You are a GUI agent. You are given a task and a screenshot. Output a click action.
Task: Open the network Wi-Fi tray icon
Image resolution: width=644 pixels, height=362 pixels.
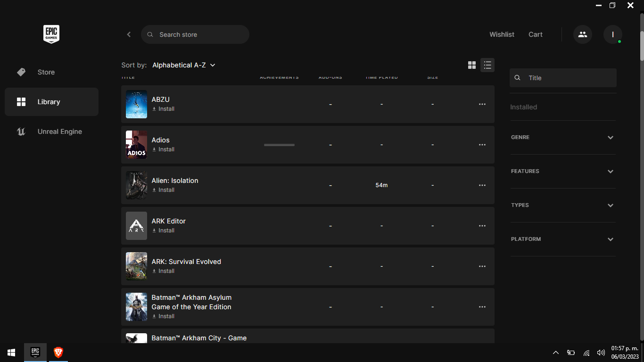pos(586,353)
